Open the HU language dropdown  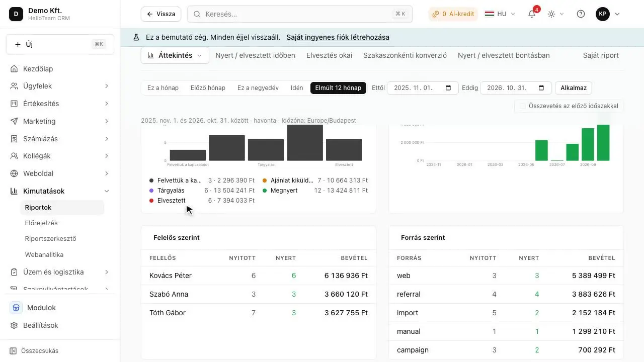(x=500, y=14)
